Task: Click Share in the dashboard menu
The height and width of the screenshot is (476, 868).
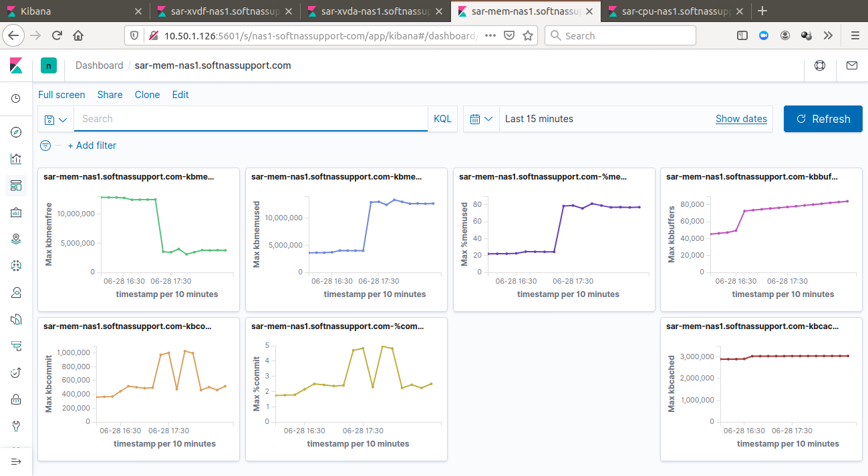Action: click(x=110, y=95)
